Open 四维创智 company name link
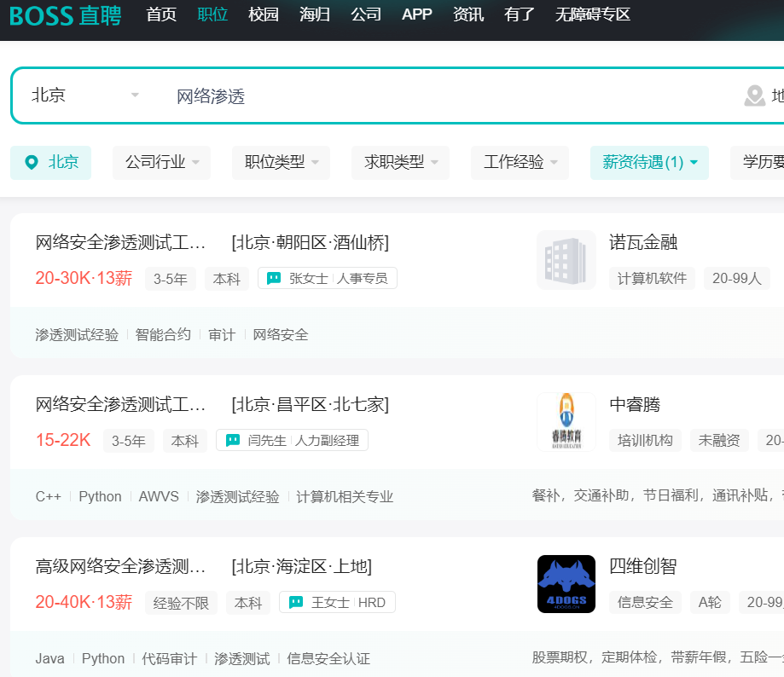 pyautogui.click(x=643, y=566)
